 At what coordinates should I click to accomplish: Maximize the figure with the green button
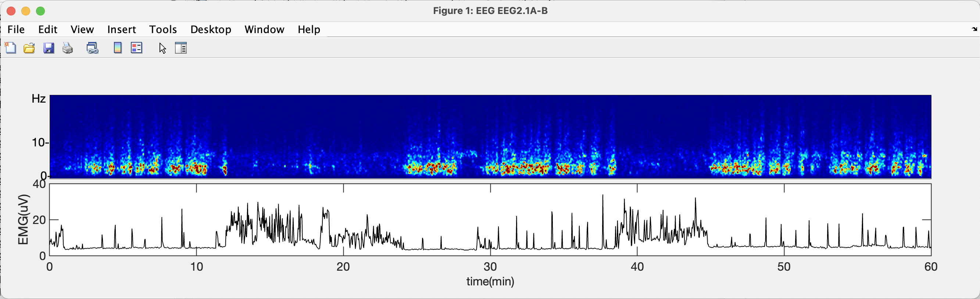coord(40,11)
